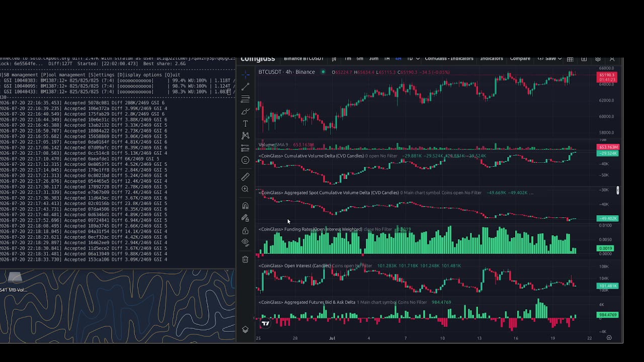Screen dimensions: 644x362
Task: Open the Indicators dialog
Action: [492, 59]
